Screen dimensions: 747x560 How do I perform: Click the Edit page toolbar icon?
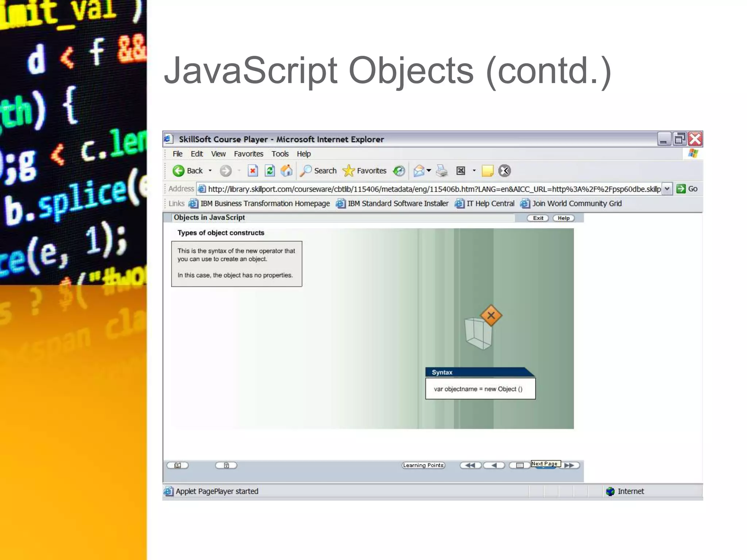461,171
